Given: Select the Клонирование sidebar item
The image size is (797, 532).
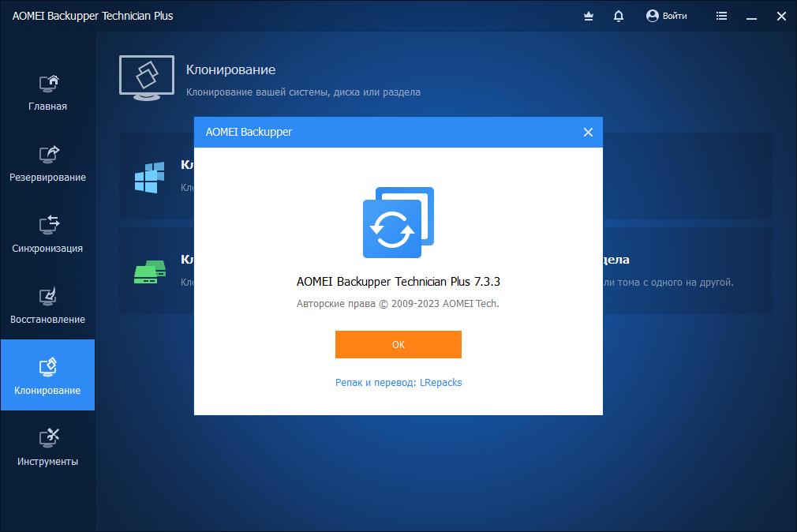Looking at the screenshot, I should coord(47,375).
